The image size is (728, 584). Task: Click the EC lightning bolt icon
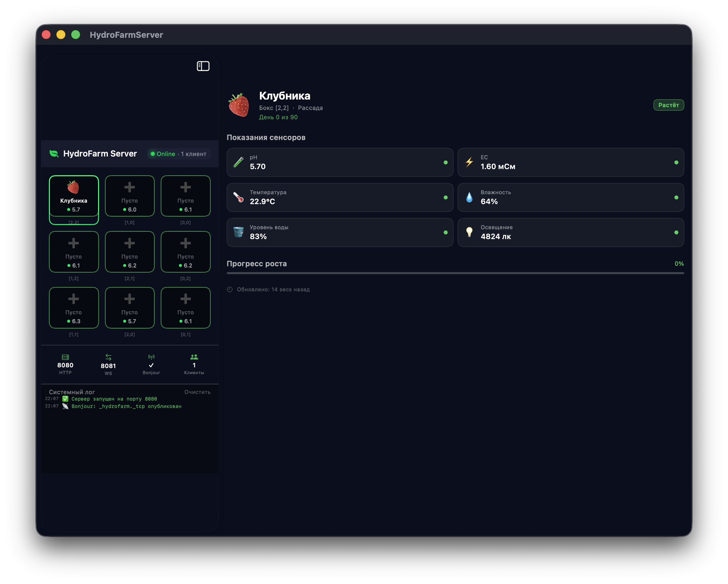click(469, 162)
